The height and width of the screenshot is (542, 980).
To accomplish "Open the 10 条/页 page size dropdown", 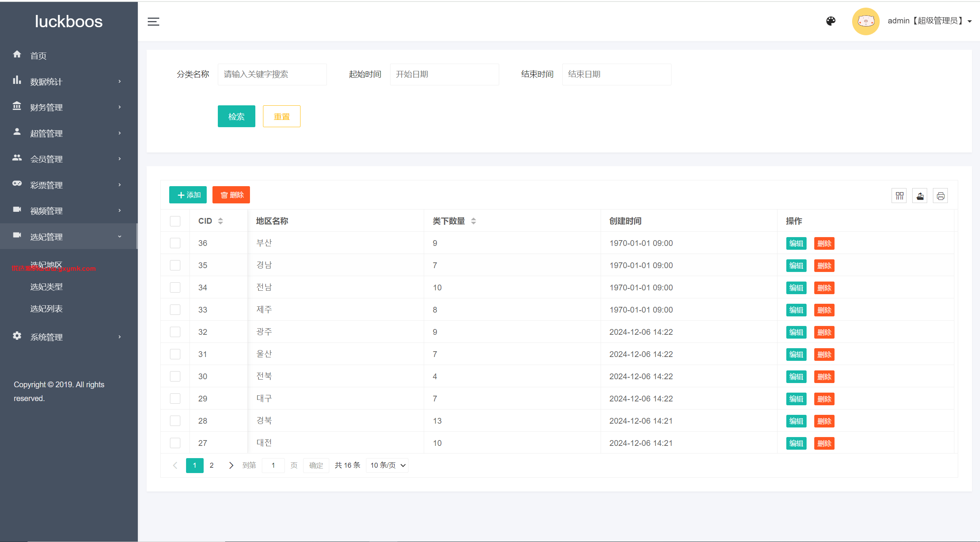I will point(387,465).
